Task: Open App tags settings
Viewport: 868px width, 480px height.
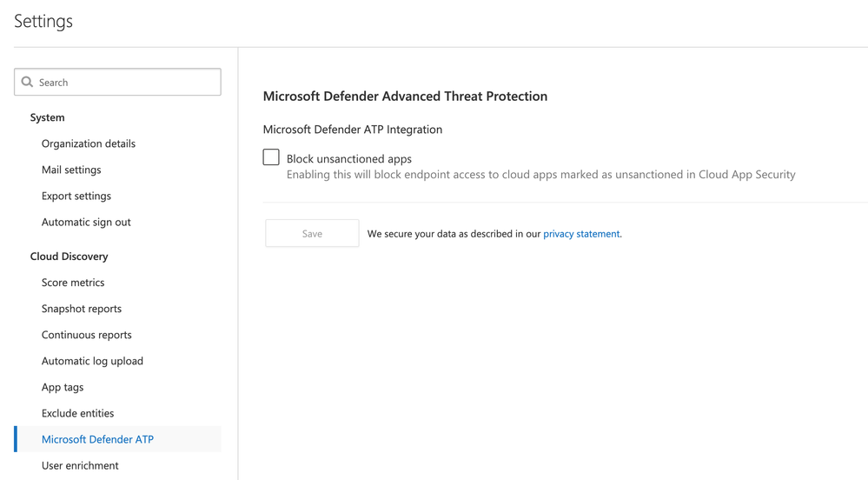Action: pyautogui.click(x=63, y=387)
